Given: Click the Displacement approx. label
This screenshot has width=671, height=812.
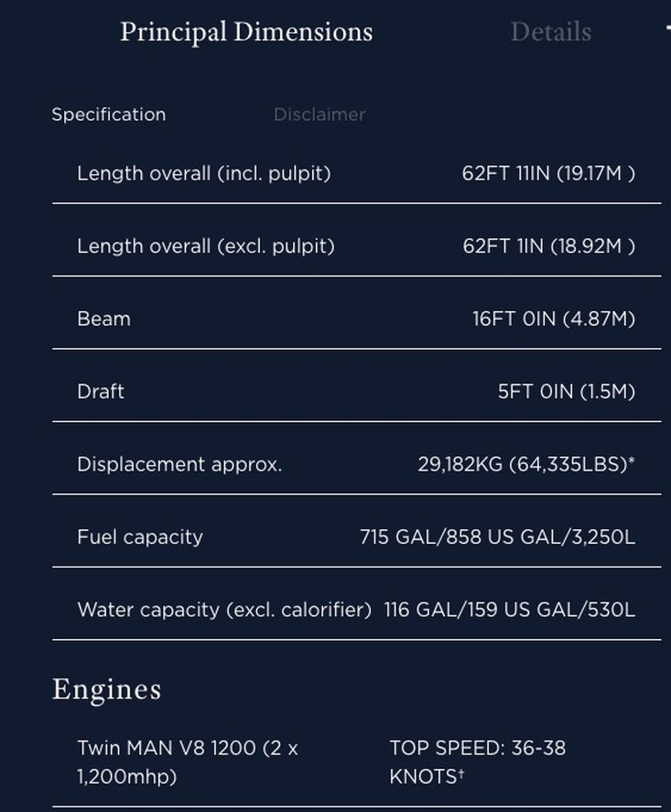Looking at the screenshot, I should pos(179,464).
